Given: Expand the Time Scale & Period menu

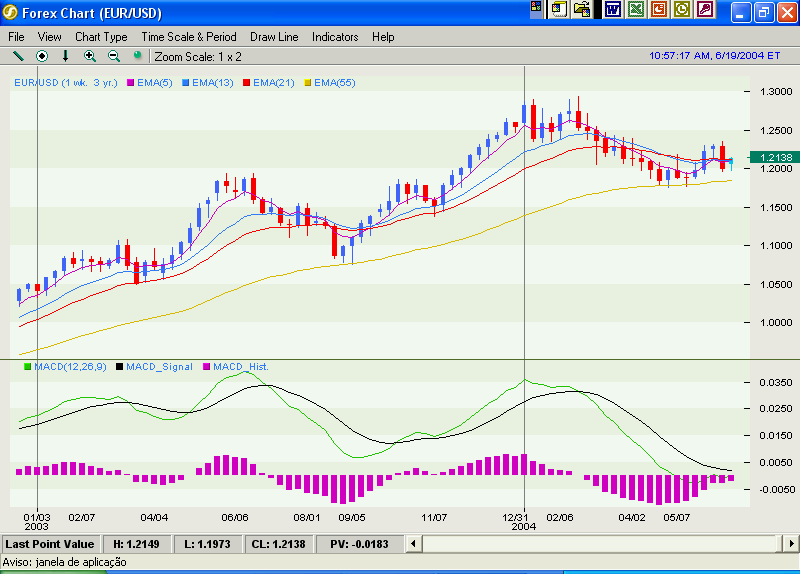Looking at the screenshot, I should tap(189, 37).
